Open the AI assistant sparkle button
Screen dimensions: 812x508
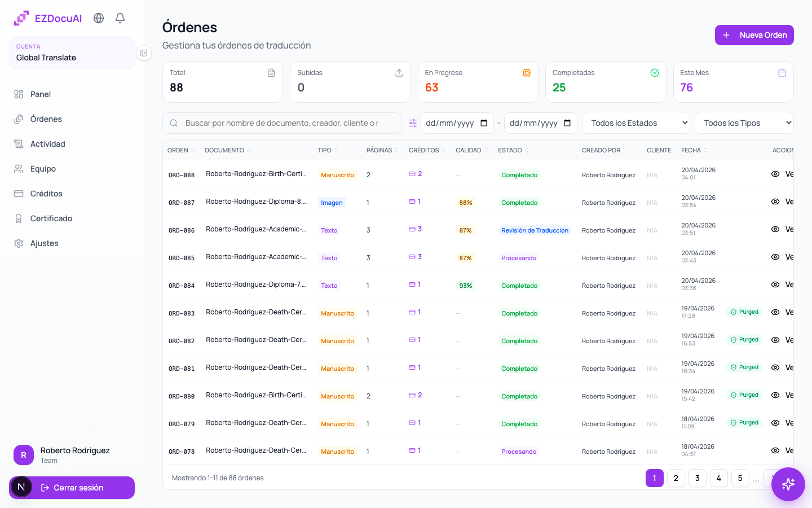pos(788,484)
